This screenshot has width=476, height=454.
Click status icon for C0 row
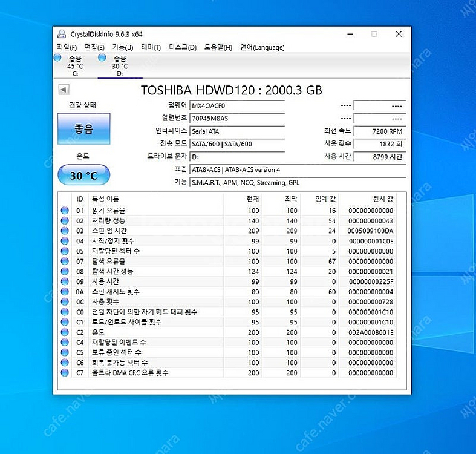coord(65,312)
